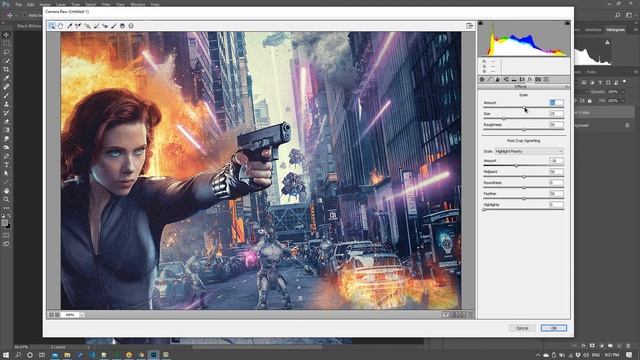Toggle highlight clipping warning on histogram

[567, 23]
